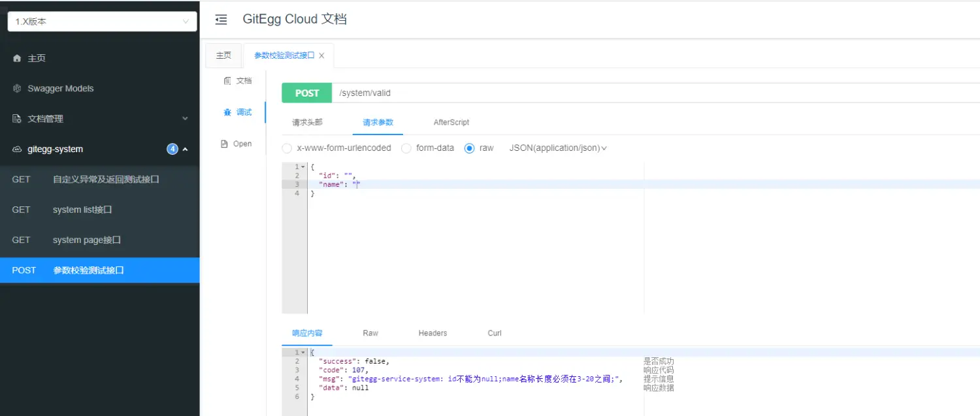
Task: Click the menu collapse icon beside GitEgg Cloud
Action: (x=221, y=20)
